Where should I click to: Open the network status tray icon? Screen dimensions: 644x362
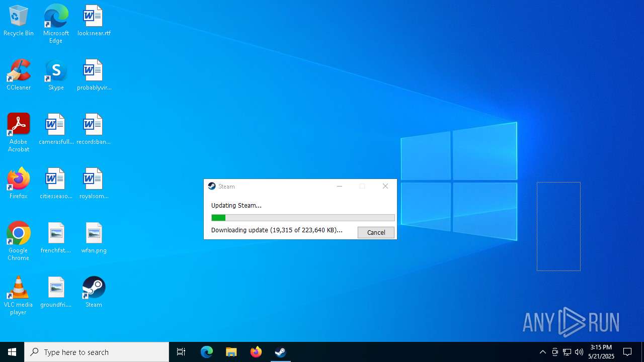567,352
